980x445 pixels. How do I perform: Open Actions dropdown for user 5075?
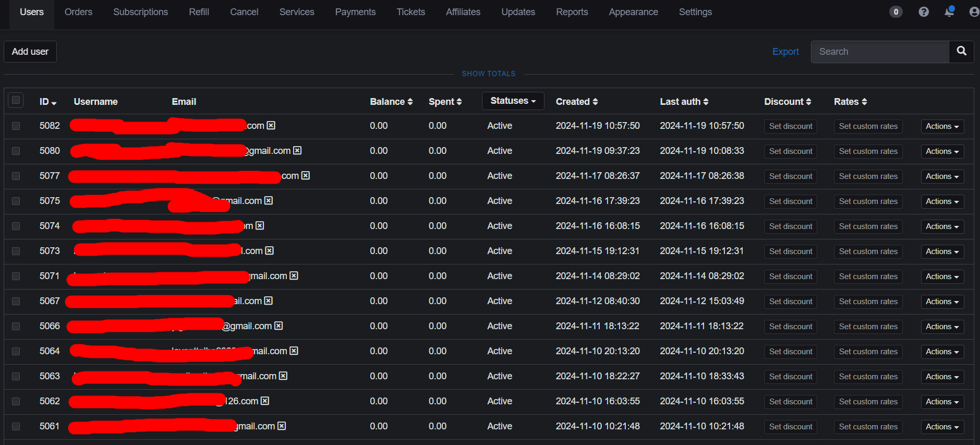pos(942,201)
